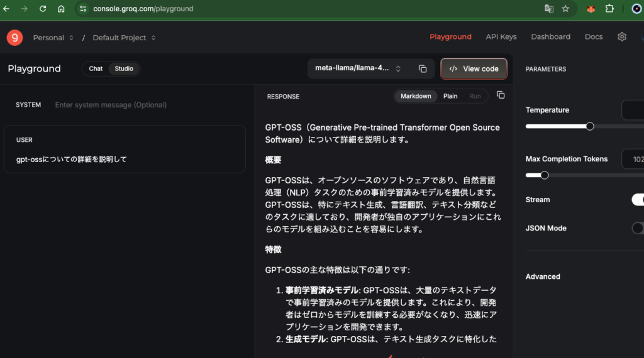644x358 pixels.
Task: Toggle the JSON Mode switch
Action: pyautogui.click(x=638, y=228)
